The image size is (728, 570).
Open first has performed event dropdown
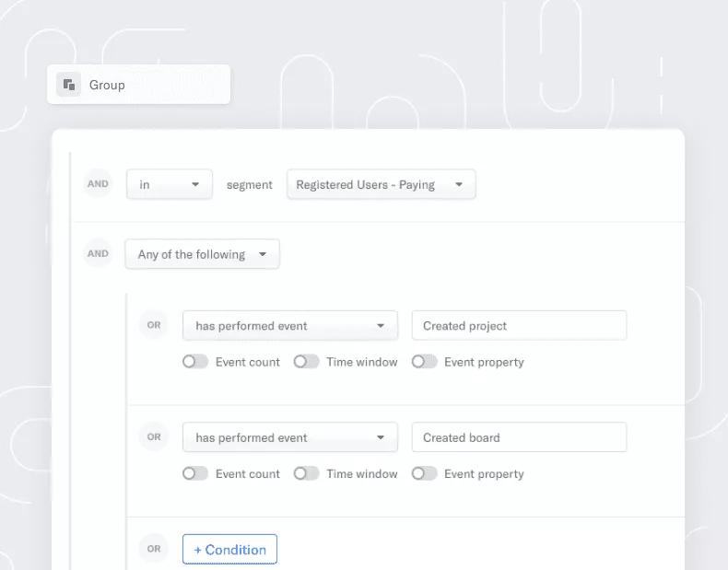(x=290, y=326)
